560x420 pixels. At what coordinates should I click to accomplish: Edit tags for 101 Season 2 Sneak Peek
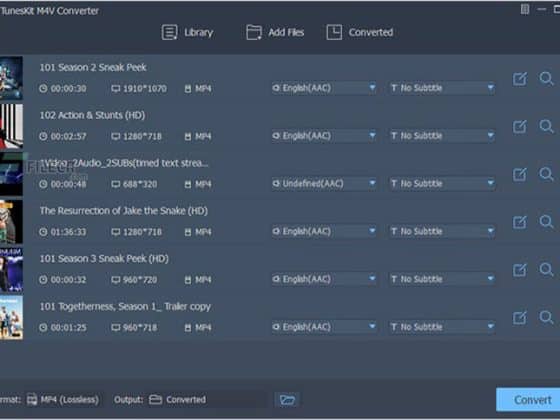coord(520,79)
